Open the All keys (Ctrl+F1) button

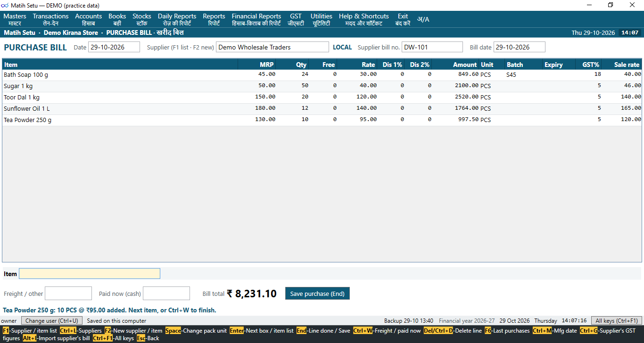click(x=617, y=321)
